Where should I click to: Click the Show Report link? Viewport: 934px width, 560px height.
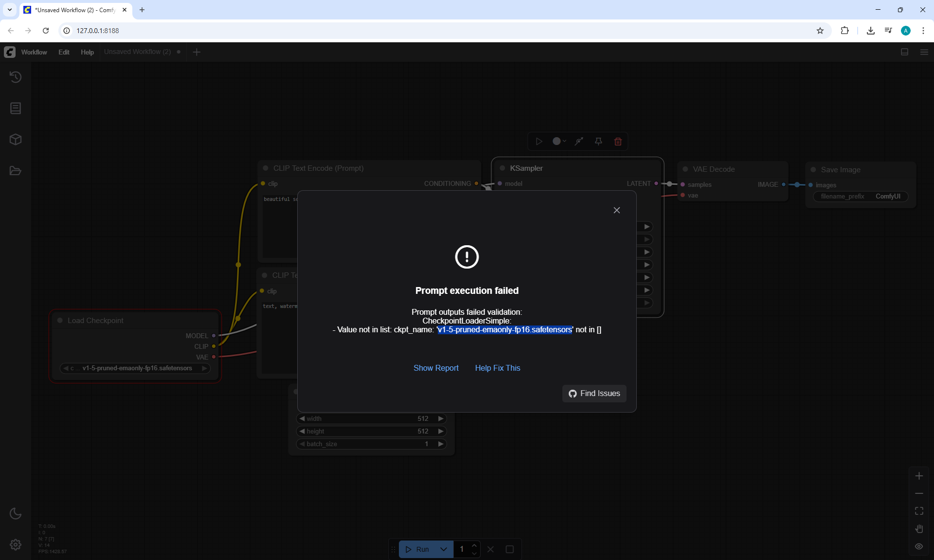pos(436,368)
